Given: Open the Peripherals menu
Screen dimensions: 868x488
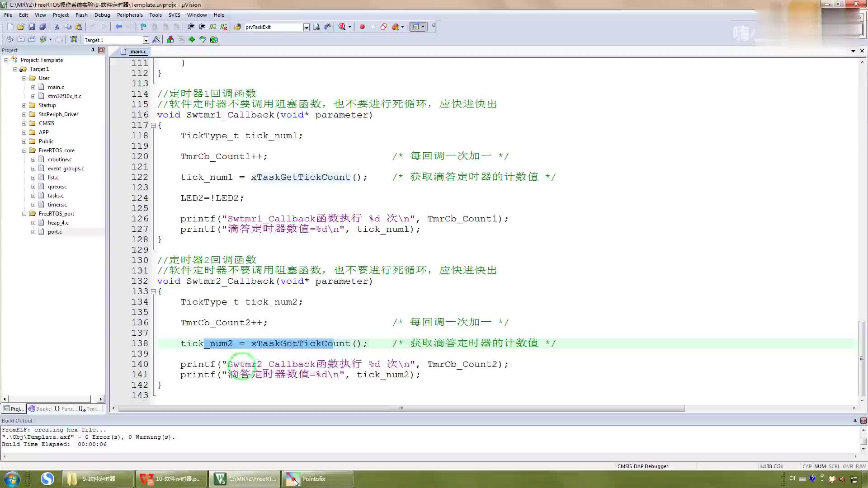Looking at the screenshot, I should click(130, 15).
